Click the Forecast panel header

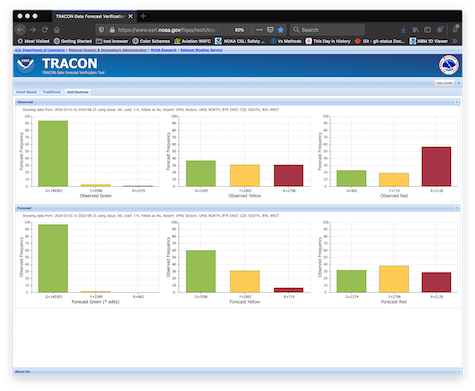(237, 208)
